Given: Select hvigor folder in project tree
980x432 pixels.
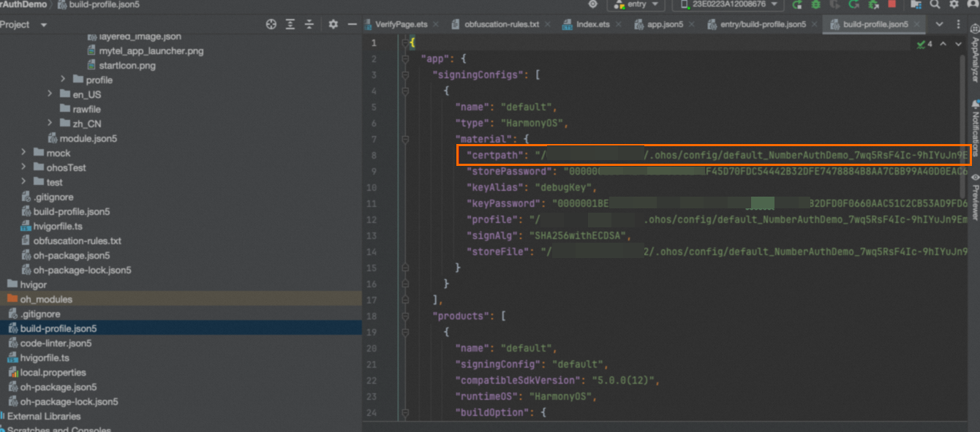Looking at the screenshot, I should (x=34, y=284).
